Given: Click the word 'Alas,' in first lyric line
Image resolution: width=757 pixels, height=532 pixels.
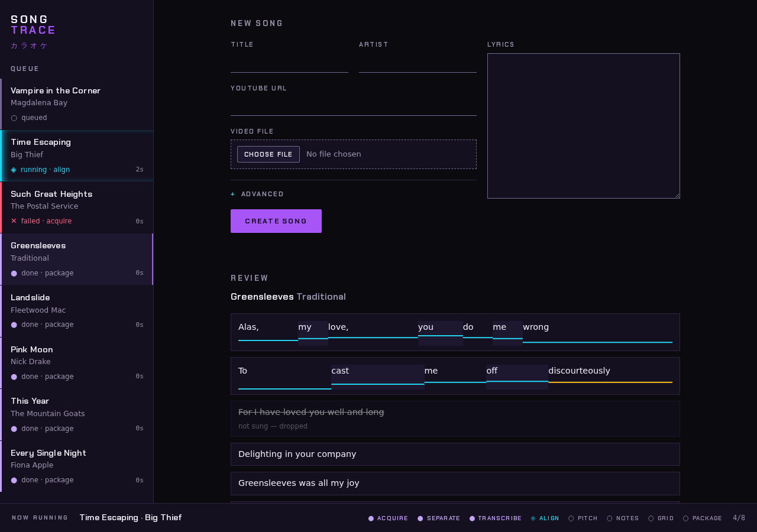Looking at the screenshot, I should pos(268,332).
